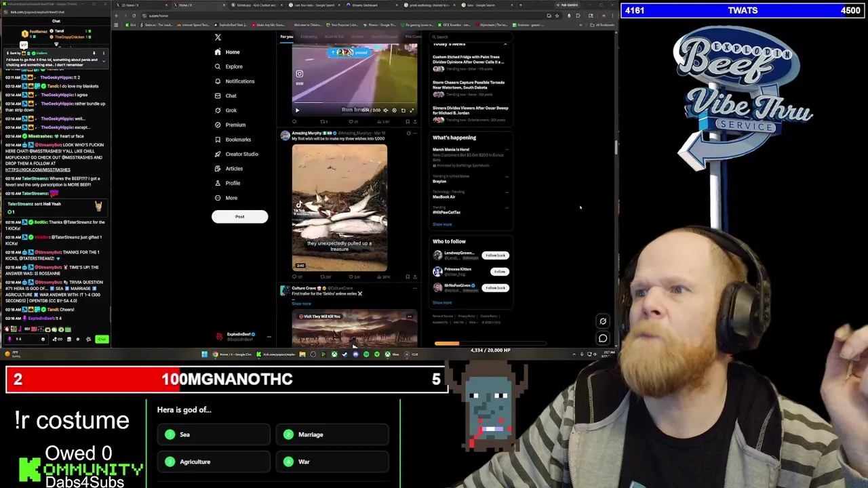Open Amazing Murphy's profile avatar
This screenshot has height=488, width=868.
[x=285, y=136]
